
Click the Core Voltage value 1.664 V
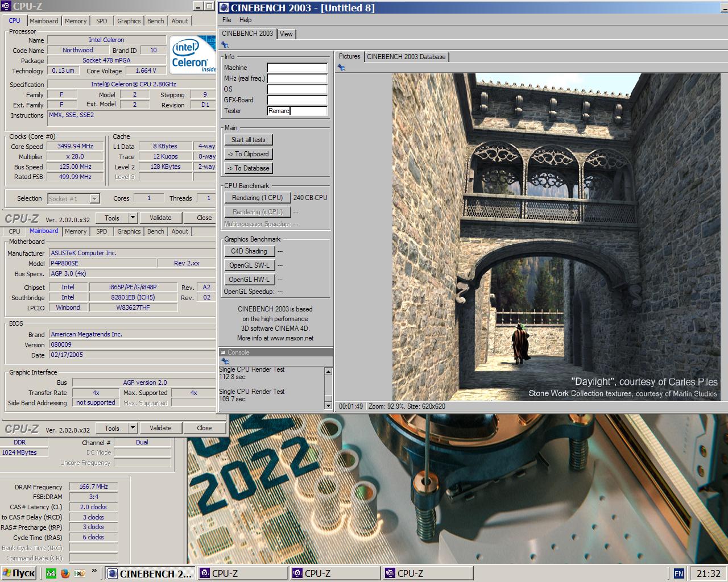click(146, 70)
